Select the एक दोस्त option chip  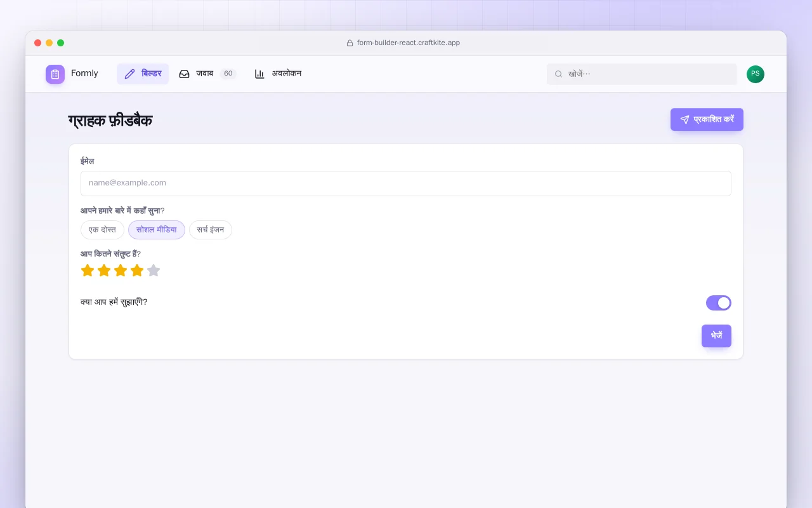[x=102, y=230]
